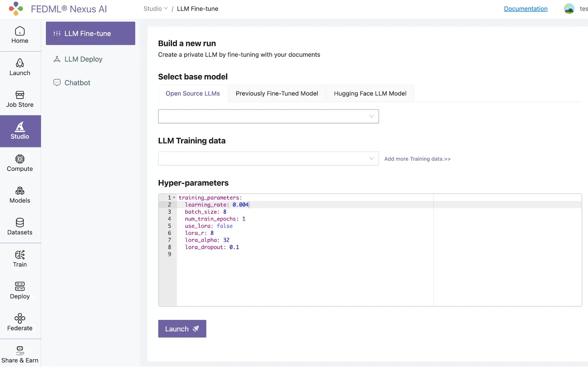The width and height of the screenshot is (588, 367).
Task: Select the Studio sidebar icon
Action: (20, 127)
